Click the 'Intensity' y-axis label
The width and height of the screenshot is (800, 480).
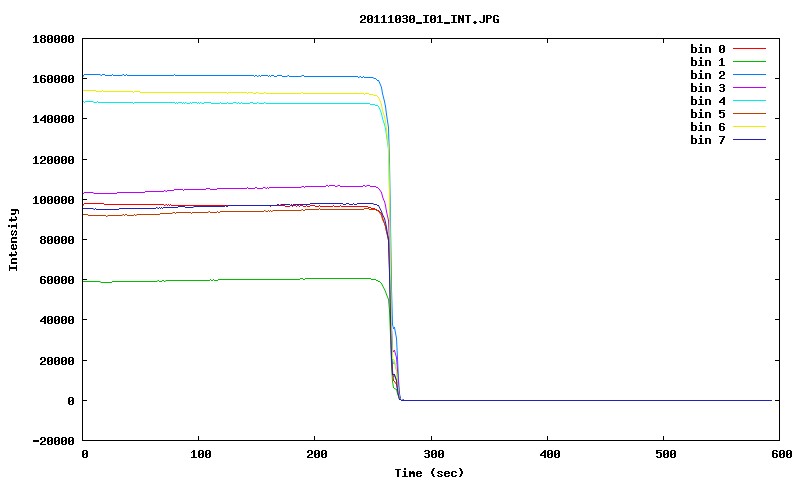click(x=13, y=239)
